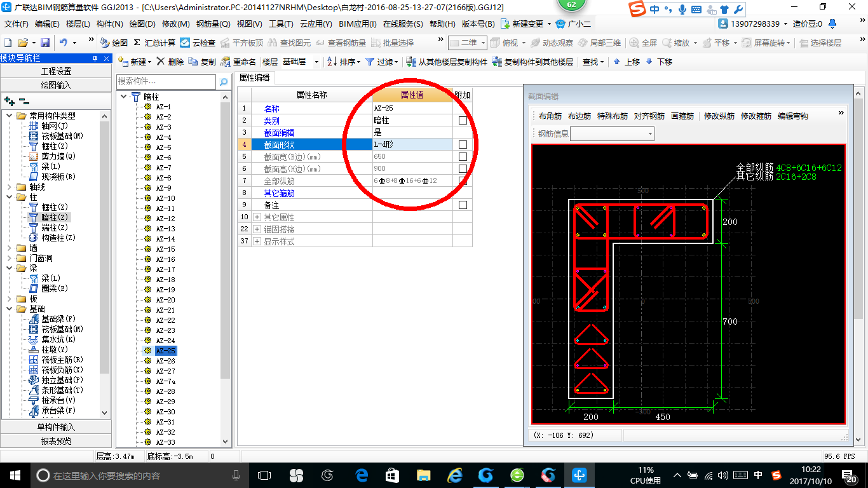The height and width of the screenshot is (488, 868).
Task: Click 修改纵筋 in section editor
Action: click(719, 116)
